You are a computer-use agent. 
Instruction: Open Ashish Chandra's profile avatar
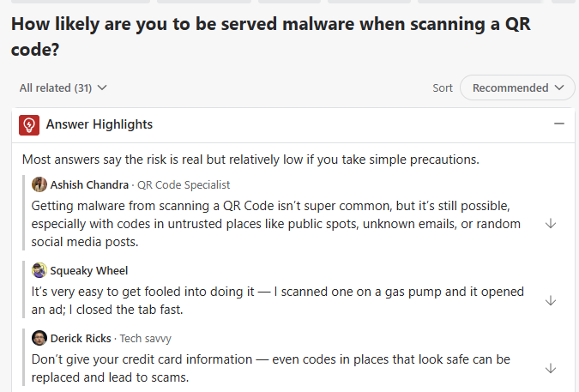coord(39,184)
